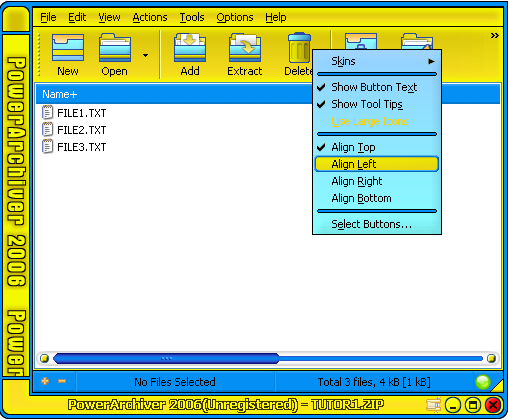This screenshot has width=508, height=419.
Task: Click the FILE2.TXT notepad file icon
Action: (47, 130)
